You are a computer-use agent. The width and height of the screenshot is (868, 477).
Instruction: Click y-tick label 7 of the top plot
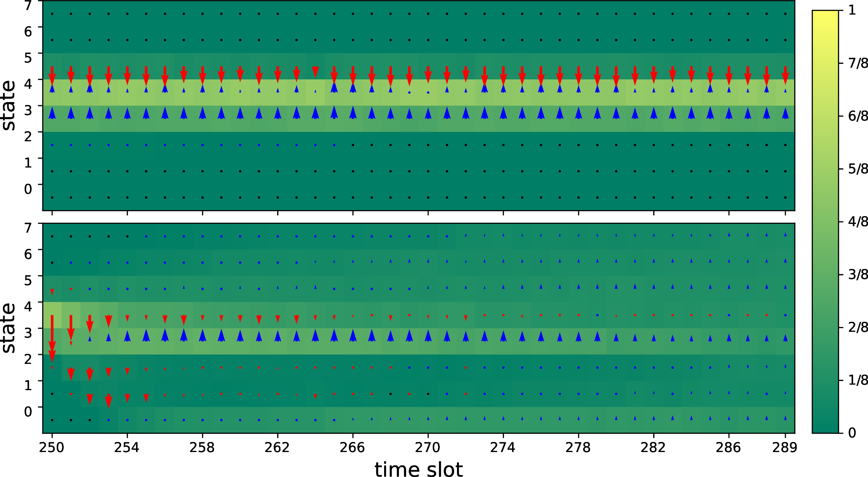coord(28,6)
